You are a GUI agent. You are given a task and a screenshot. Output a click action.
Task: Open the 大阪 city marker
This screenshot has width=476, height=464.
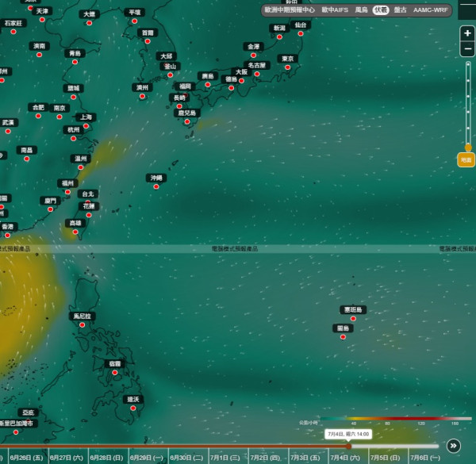click(x=241, y=81)
